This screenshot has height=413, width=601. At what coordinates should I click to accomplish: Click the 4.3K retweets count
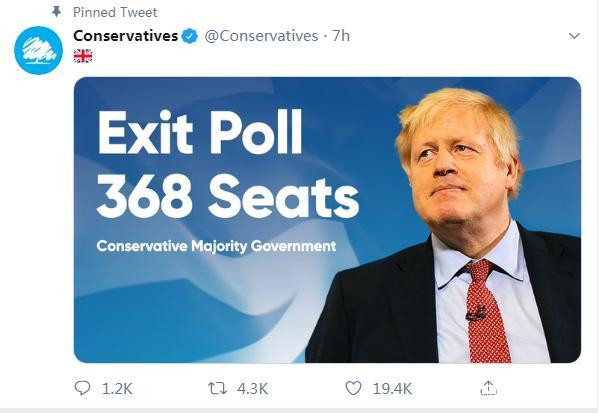(x=252, y=388)
